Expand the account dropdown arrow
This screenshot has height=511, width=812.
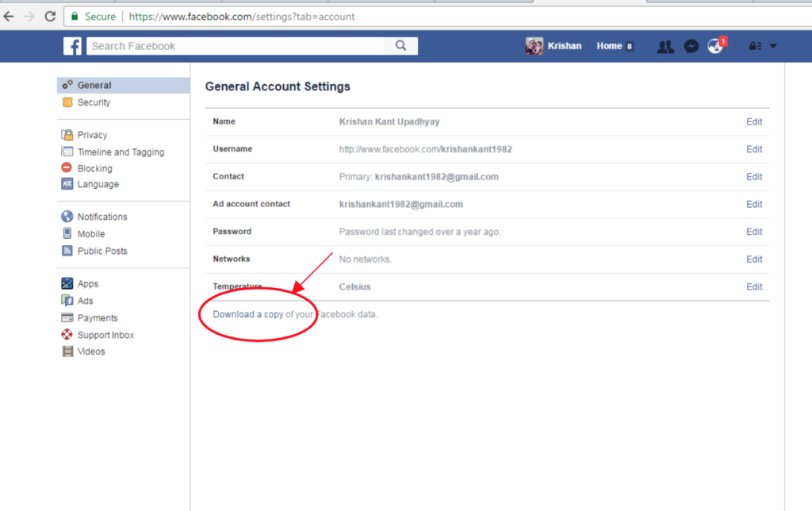coord(773,46)
